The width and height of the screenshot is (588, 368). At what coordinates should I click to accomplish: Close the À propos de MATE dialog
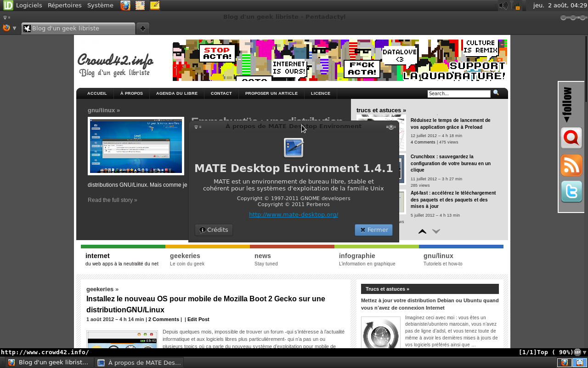coord(391,127)
